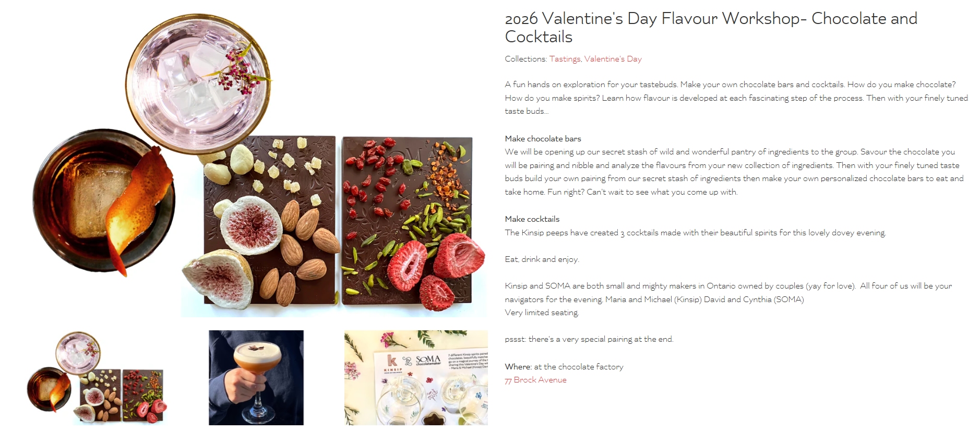Click the fig and almond chocolate bar
980x431 pixels.
(x=269, y=219)
